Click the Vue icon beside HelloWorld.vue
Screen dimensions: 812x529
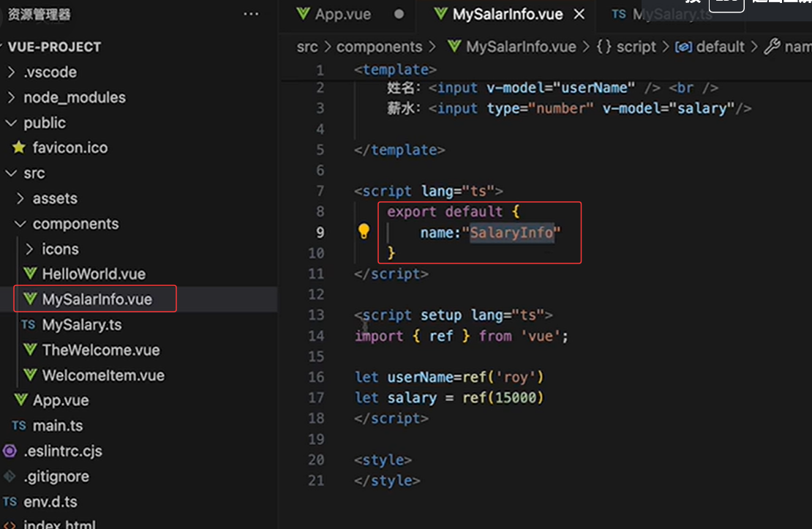tap(31, 274)
